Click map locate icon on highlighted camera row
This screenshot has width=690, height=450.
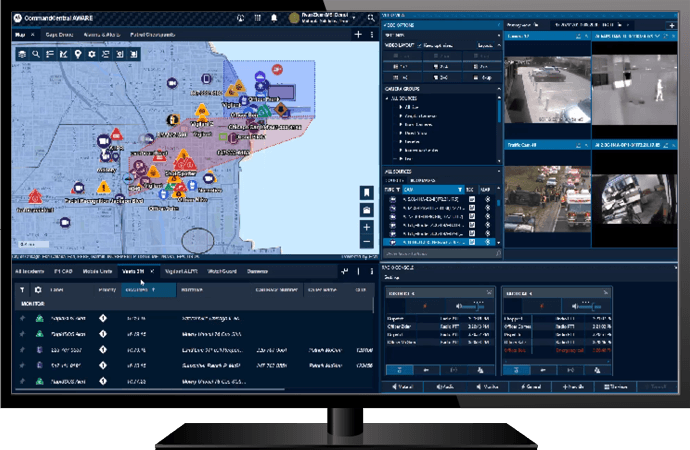coord(487,242)
